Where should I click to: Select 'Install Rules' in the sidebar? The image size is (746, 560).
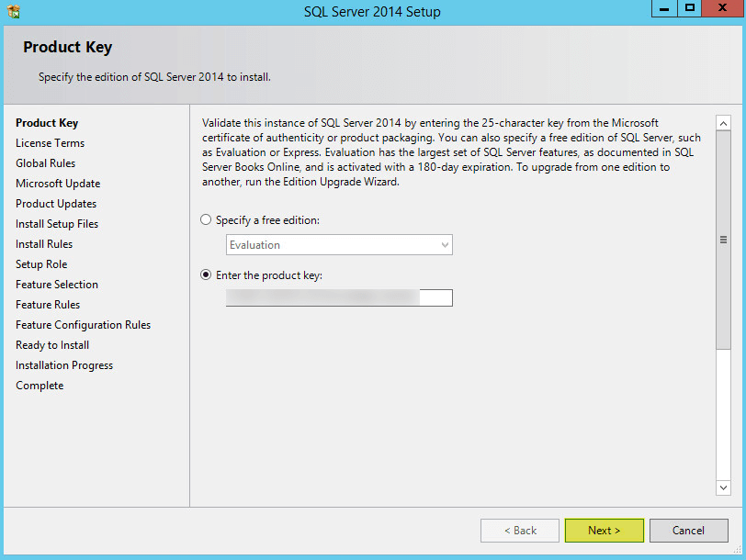click(44, 243)
